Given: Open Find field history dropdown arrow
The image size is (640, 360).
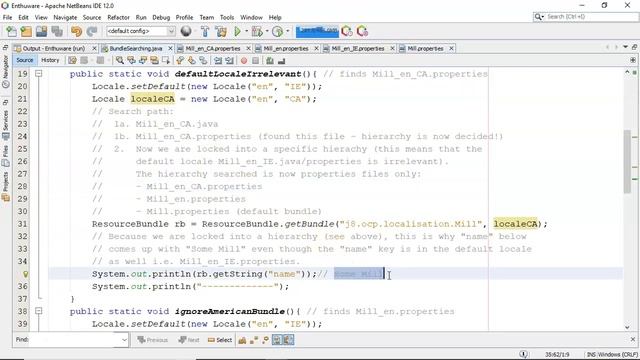Looking at the screenshot, I should tap(124, 340).
